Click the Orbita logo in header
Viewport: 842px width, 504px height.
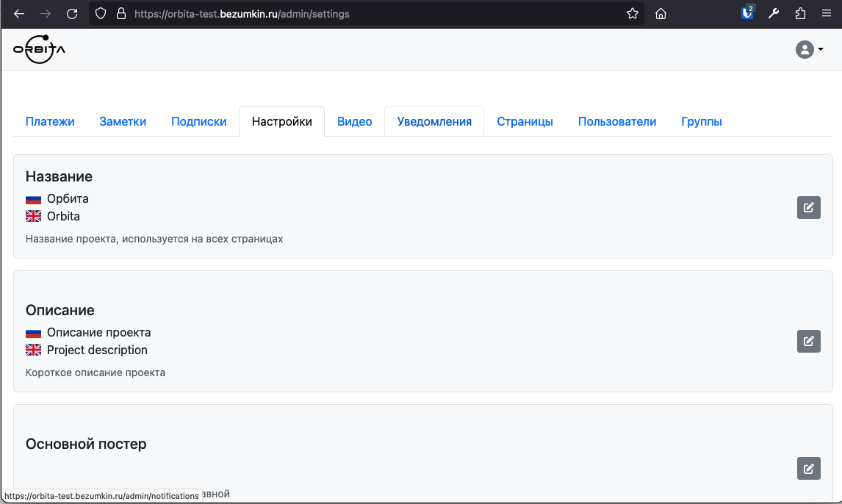click(39, 49)
